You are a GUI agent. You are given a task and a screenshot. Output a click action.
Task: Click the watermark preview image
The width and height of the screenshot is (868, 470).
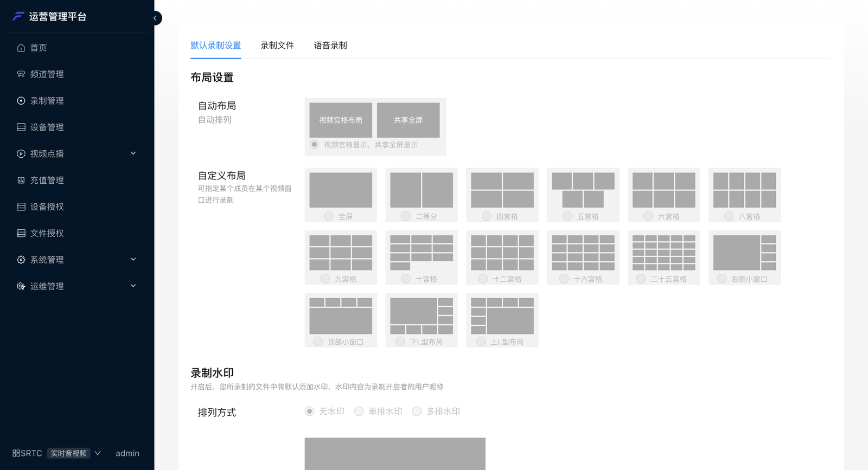pyautogui.click(x=395, y=454)
